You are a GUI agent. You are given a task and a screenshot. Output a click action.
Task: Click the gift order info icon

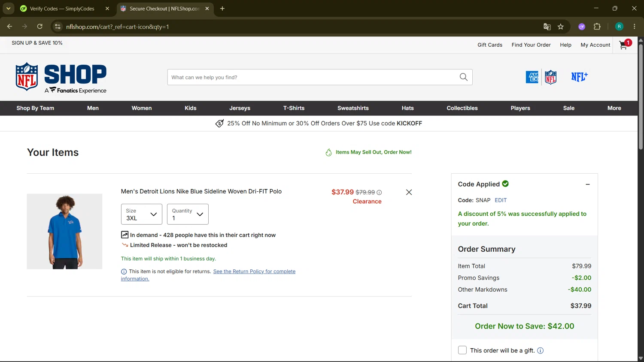coord(540,350)
